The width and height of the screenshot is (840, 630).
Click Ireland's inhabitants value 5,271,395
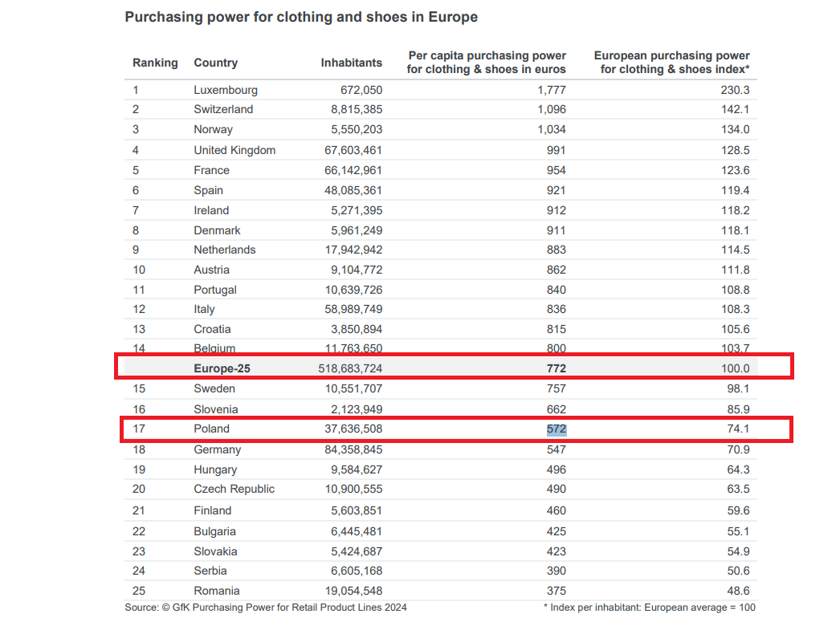coord(357,210)
